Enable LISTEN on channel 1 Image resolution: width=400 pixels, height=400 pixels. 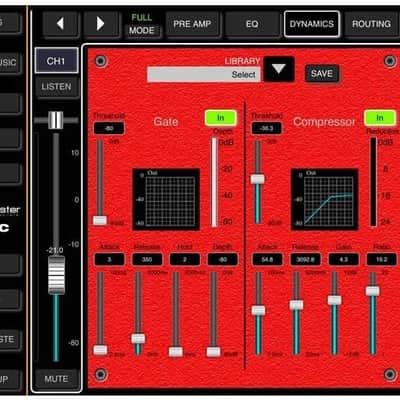coord(57,87)
